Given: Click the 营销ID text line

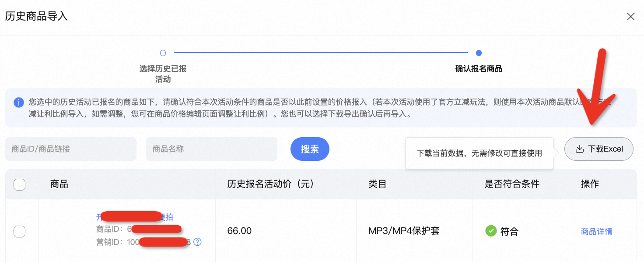Looking at the screenshot, I should [x=144, y=242].
